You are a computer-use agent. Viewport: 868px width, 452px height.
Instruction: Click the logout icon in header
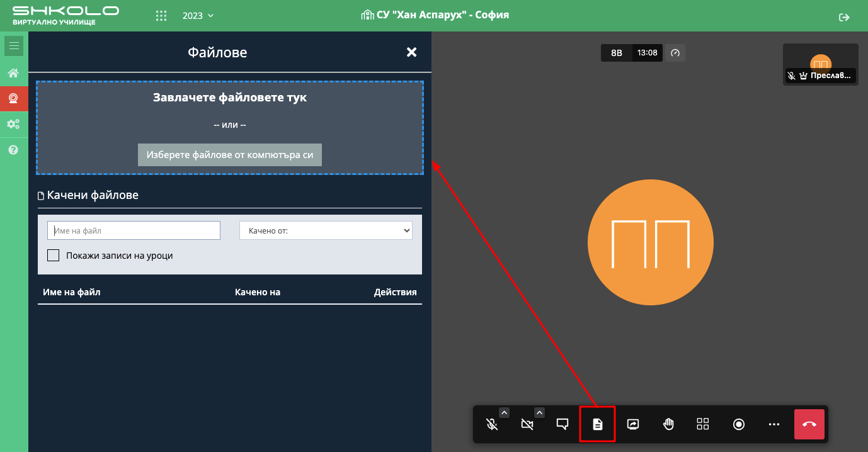coord(845,17)
